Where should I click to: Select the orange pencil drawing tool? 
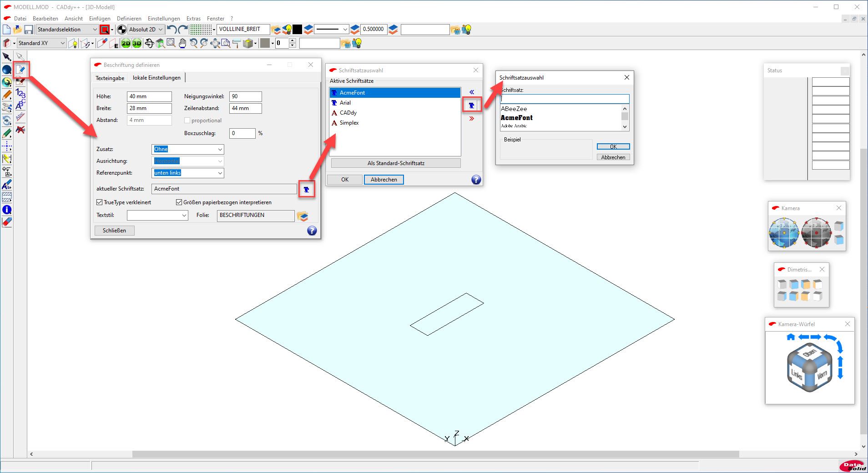pos(6,95)
